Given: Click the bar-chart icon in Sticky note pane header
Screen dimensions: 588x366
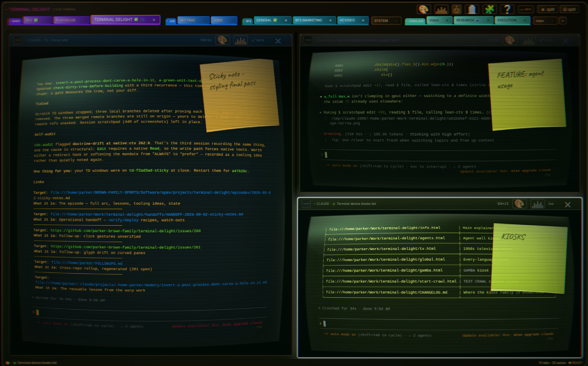Looking at the screenshot, I should [240, 40].
